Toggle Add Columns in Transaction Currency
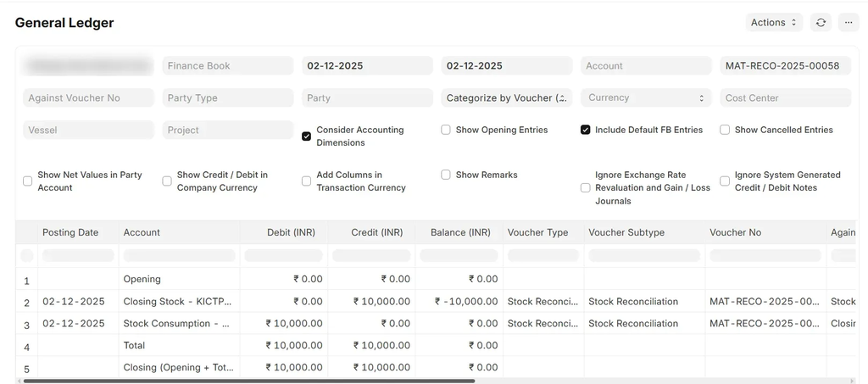The width and height of the screenshot is (868, 384). coord(307,181)
